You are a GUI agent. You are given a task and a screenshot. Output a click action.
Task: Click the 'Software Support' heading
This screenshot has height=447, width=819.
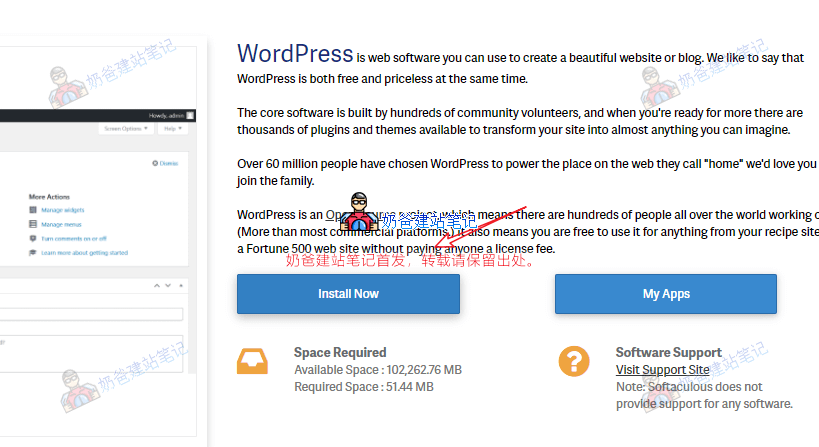[x=669, y=352]
